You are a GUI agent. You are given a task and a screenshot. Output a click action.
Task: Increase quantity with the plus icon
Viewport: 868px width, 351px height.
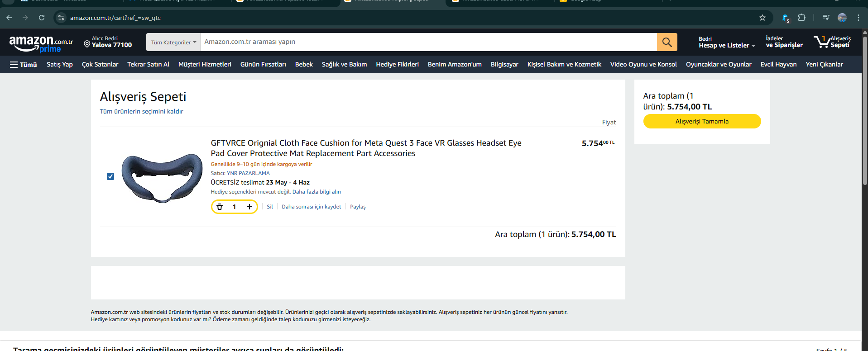(249, 207)
